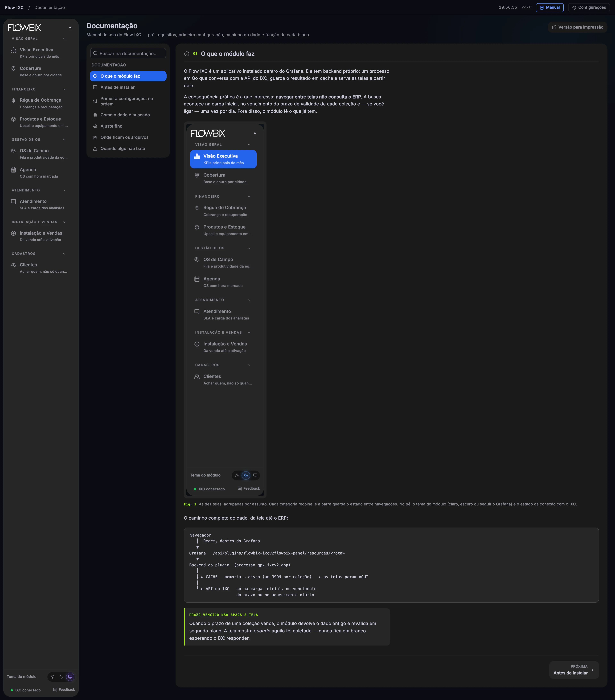Select Régua de Cobrança dollar icon, far-left sidebar
Screen dimensions: 615x700
coord(13,100)
